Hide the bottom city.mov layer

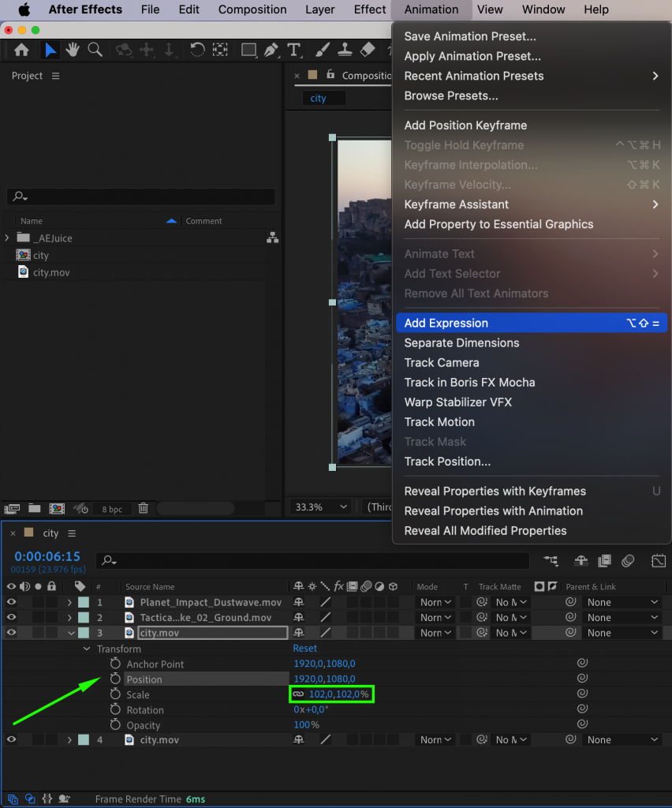pyautogui.click(x=10, y=739)
